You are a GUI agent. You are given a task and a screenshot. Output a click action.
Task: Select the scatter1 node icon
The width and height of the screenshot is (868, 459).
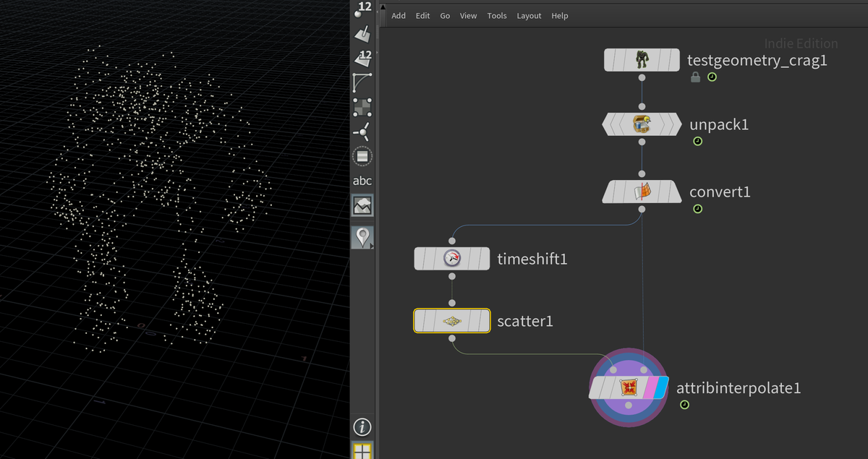[452, 321]
